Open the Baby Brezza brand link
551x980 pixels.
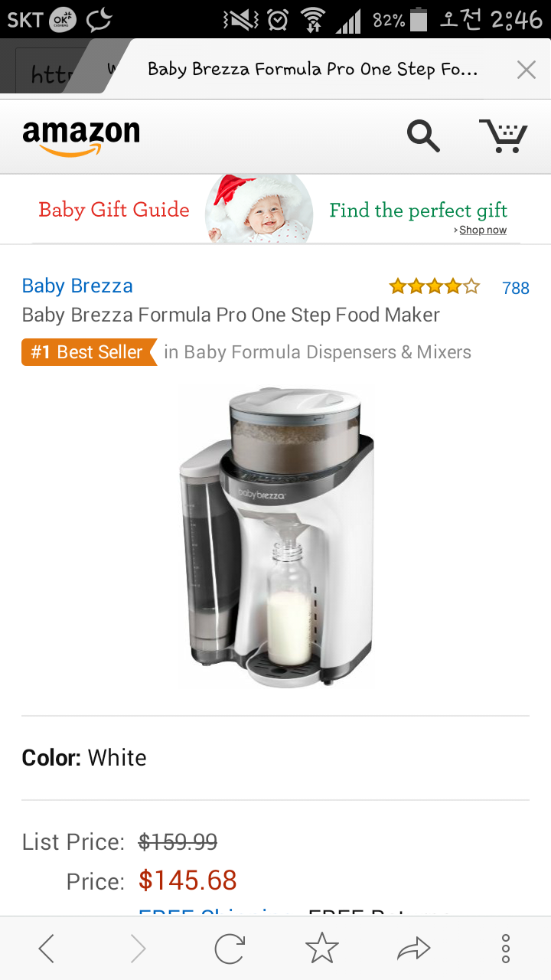pyautogui.click(x=77, y=286)
